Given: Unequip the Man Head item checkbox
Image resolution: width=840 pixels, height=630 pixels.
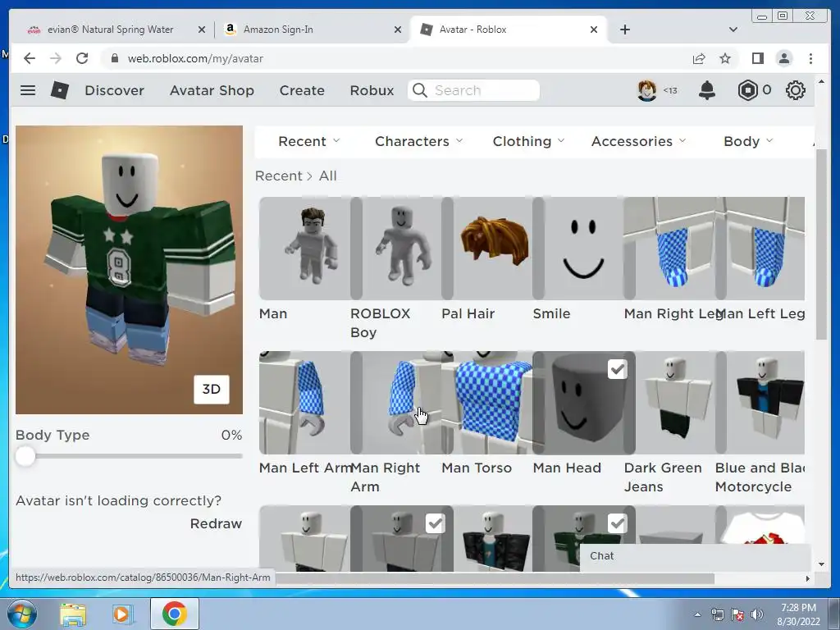Looking at the screenshot, I should click(617, 369).
